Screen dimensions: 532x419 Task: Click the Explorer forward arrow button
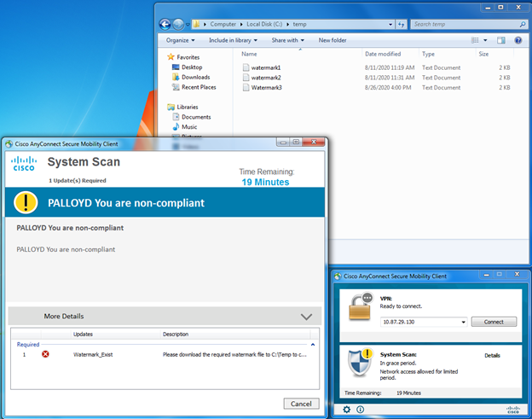point(178,24)
